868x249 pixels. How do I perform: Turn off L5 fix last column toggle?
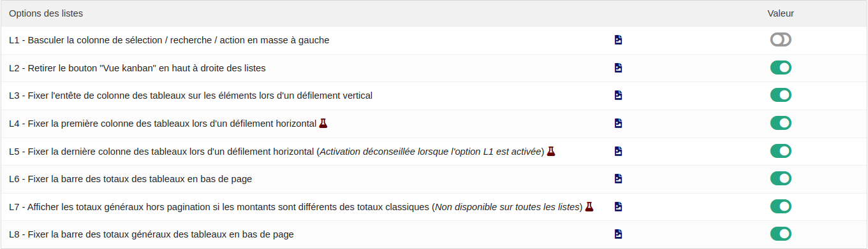781,151
